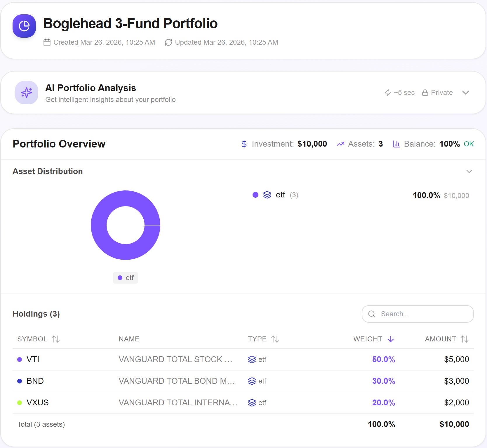The width and height of the screenshot is (487, 448).
Task: Click the dollar icon beside Investment
Action: pyautogui.click(x=244, y=144)
